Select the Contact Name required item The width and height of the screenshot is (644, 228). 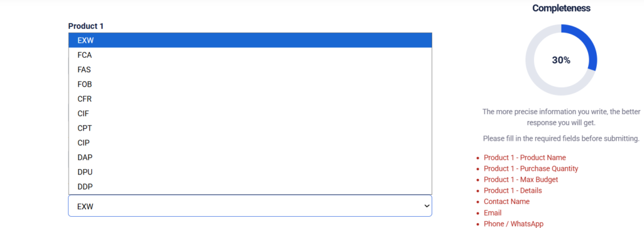[506, 202]
